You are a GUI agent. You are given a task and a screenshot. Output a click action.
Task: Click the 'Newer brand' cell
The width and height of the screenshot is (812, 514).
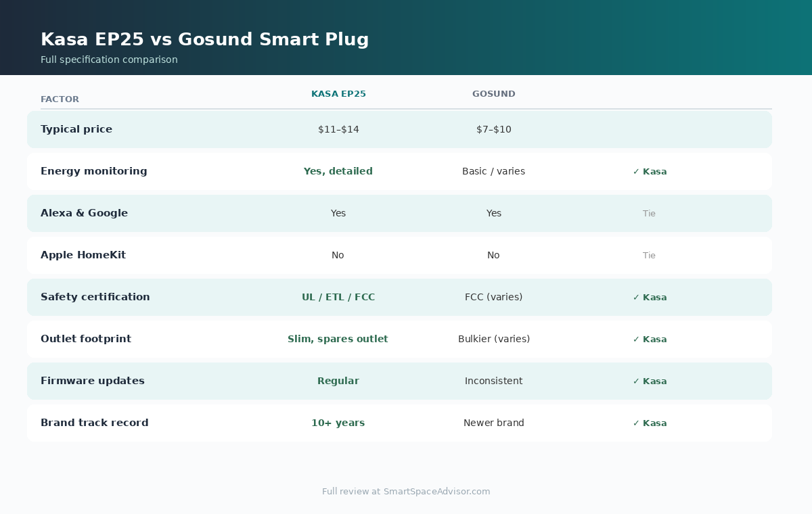tap(494, 423)
